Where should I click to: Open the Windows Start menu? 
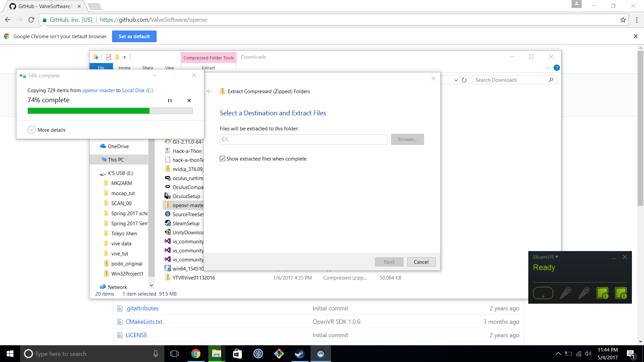coord(10,354)
